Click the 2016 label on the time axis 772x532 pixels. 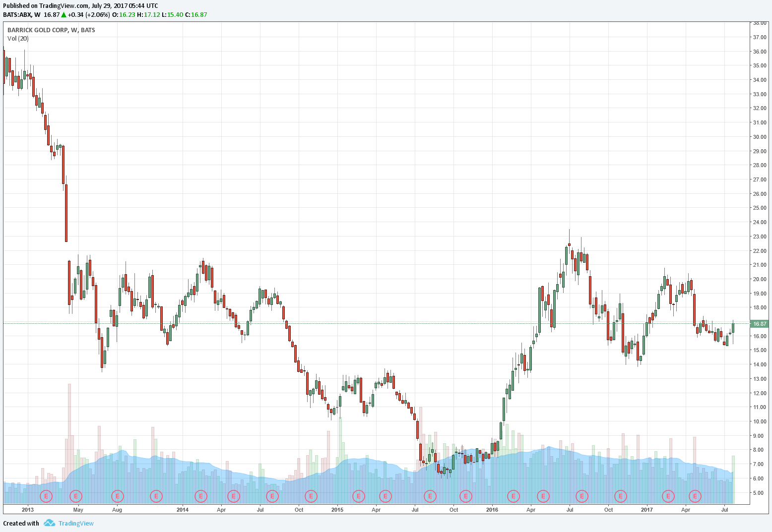492,509
